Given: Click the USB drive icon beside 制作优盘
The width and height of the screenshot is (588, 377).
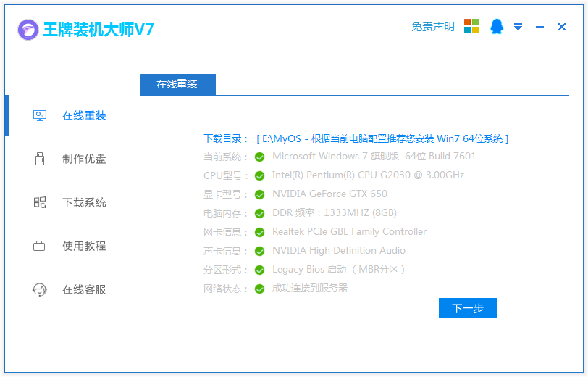Looking at the screenshot, I should [40, 159].
